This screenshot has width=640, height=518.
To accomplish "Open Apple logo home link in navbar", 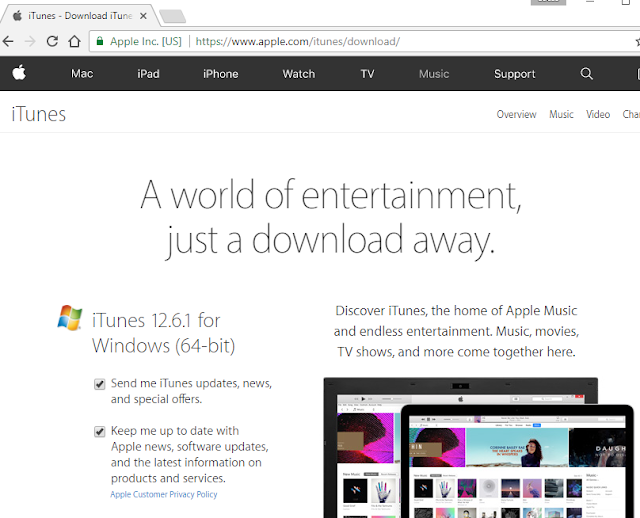I will pyautogui.click(x=19, y=73).
